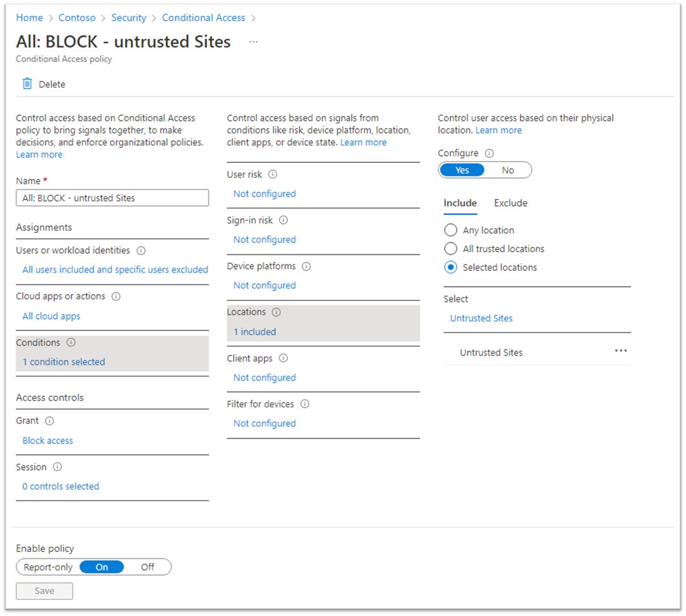This screenshot has height=616, width=686.
Task: Expand Locations condition showing 1 included
Action: pos(255,332)
